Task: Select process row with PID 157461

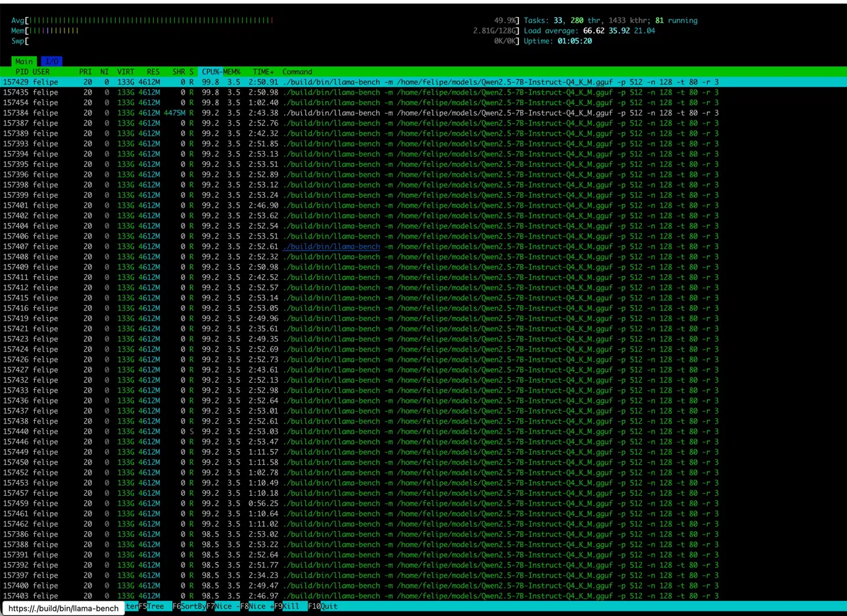Action: 423,513
